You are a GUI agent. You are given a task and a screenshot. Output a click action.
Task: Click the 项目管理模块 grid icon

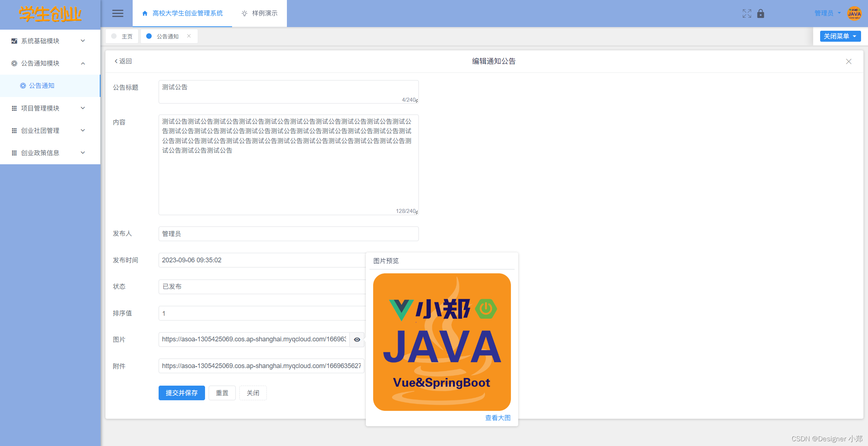[x=14, y=108]
